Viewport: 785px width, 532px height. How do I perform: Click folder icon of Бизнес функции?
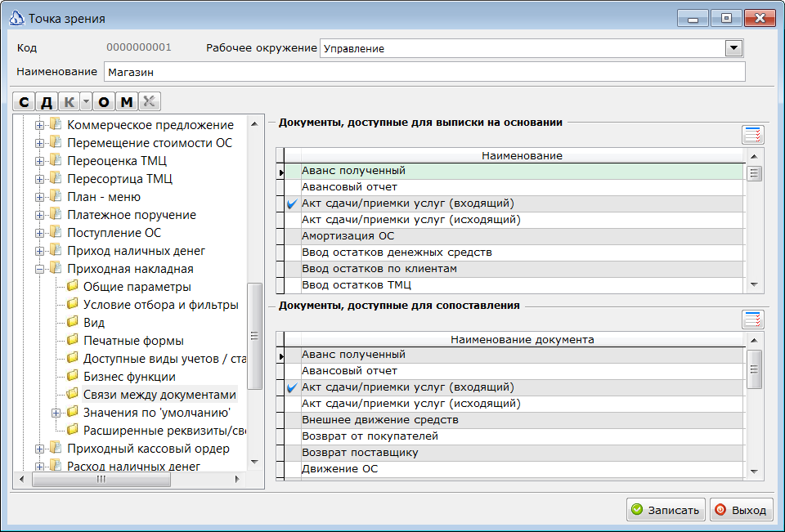pos(73,377)
